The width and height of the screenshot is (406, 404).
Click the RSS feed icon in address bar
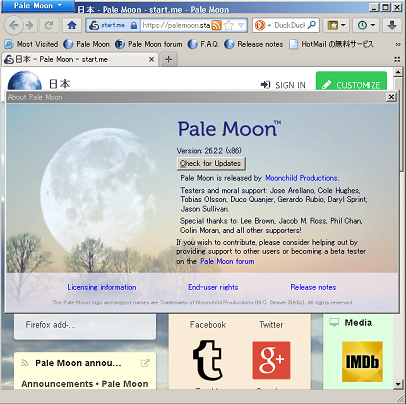(x=216, y=25)
